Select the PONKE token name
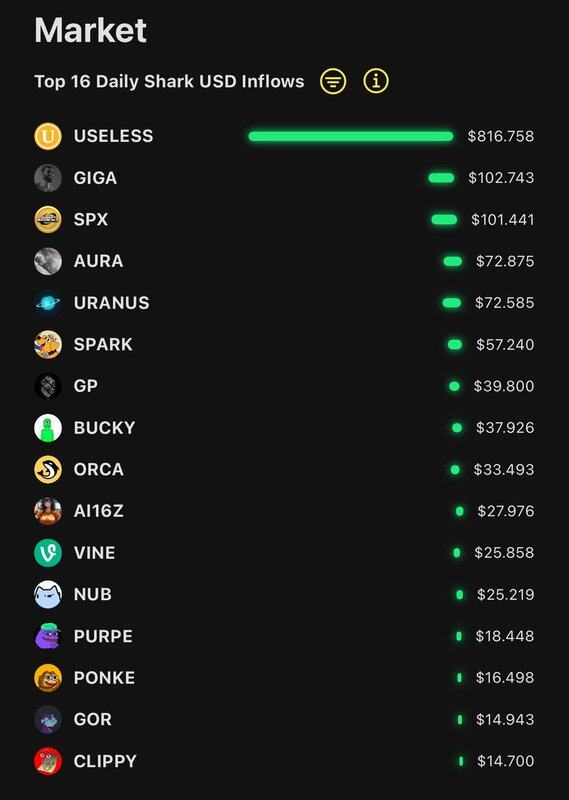This screenshot has height=800, width=569. [x=105, y=678]
